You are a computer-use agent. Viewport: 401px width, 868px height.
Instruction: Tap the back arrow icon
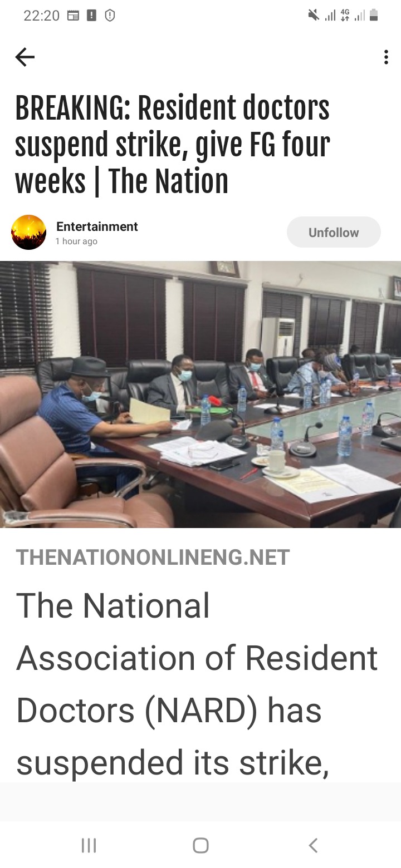25,57
